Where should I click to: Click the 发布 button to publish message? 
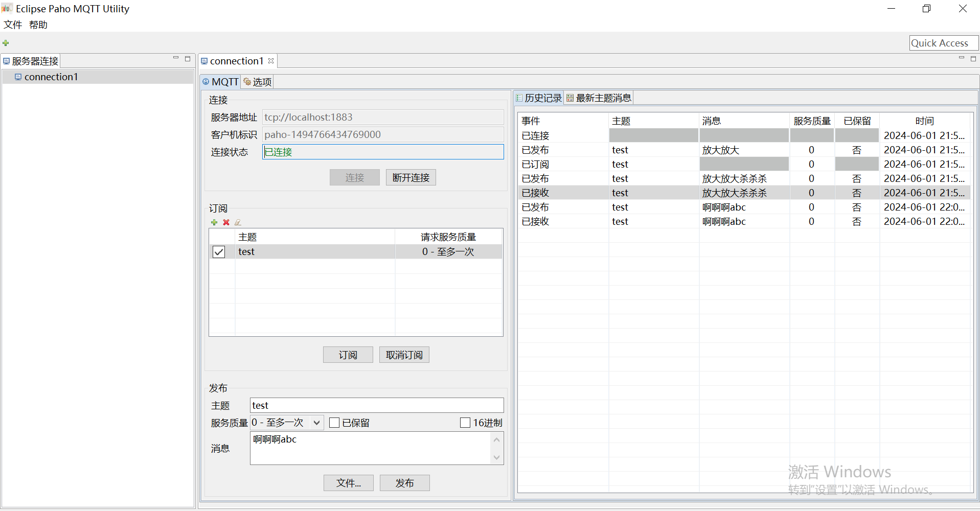[405, 483]
